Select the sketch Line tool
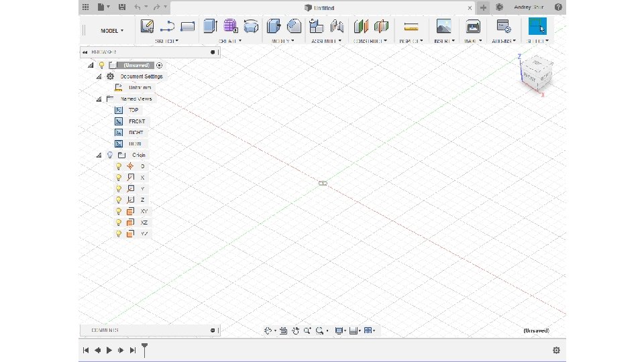Screen dimensions: 644x362 167,26
